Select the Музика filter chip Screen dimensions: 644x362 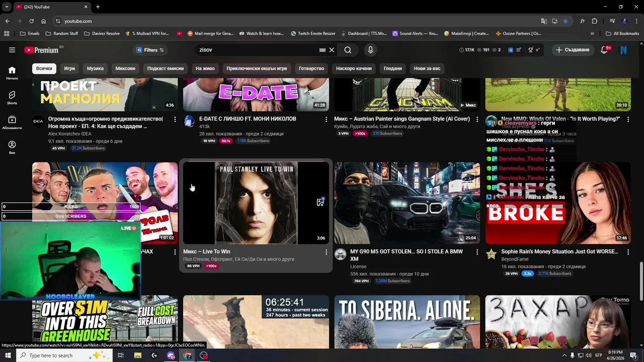(95, 68)
